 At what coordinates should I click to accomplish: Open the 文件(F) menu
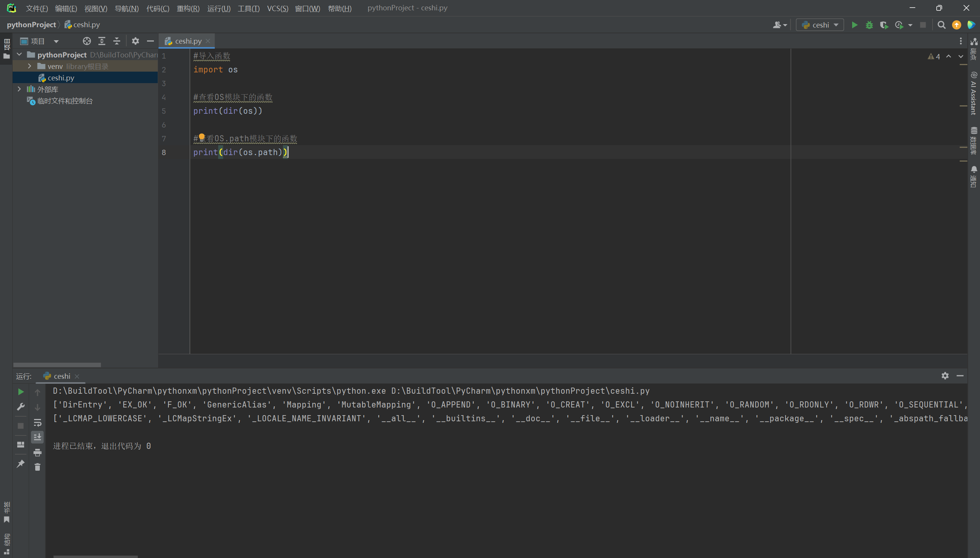click(x=37, y=8)
